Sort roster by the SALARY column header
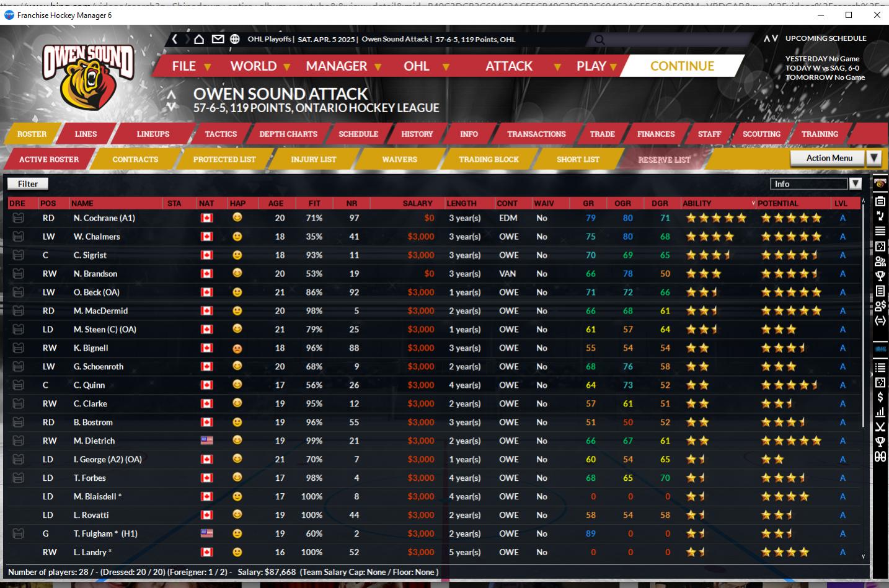 417,203
